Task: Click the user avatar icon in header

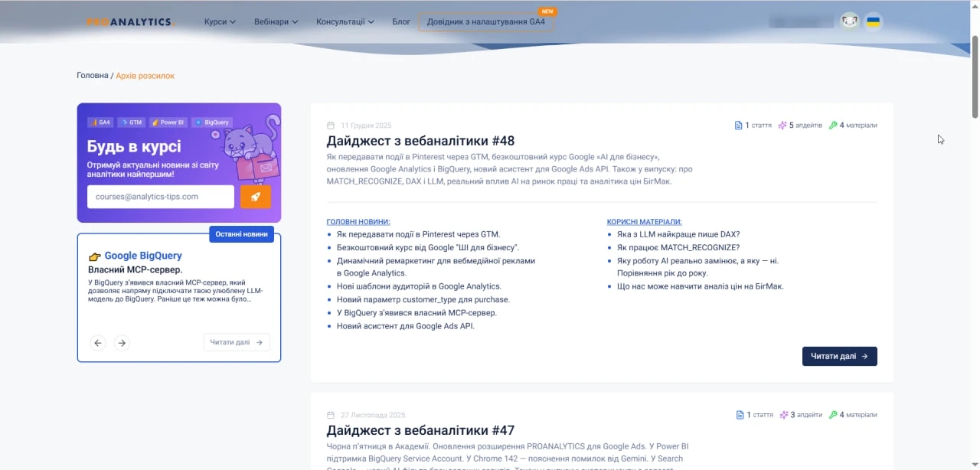Action: pos(849,21)
